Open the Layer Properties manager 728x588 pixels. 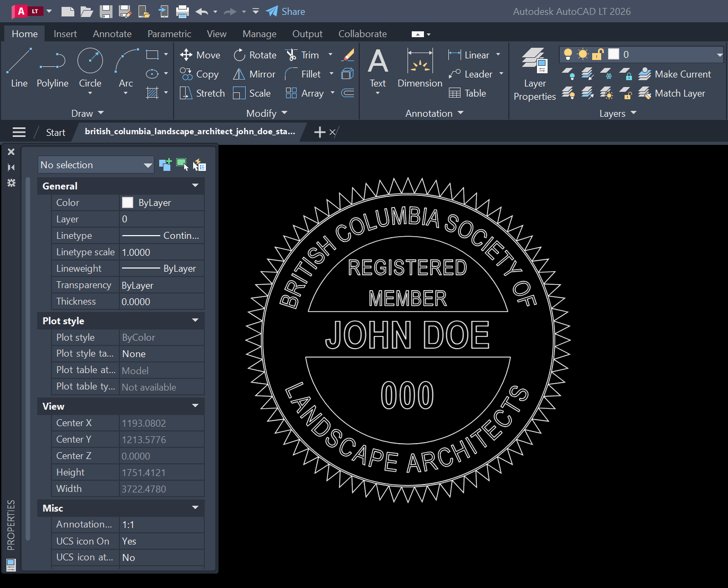(535, 74)
